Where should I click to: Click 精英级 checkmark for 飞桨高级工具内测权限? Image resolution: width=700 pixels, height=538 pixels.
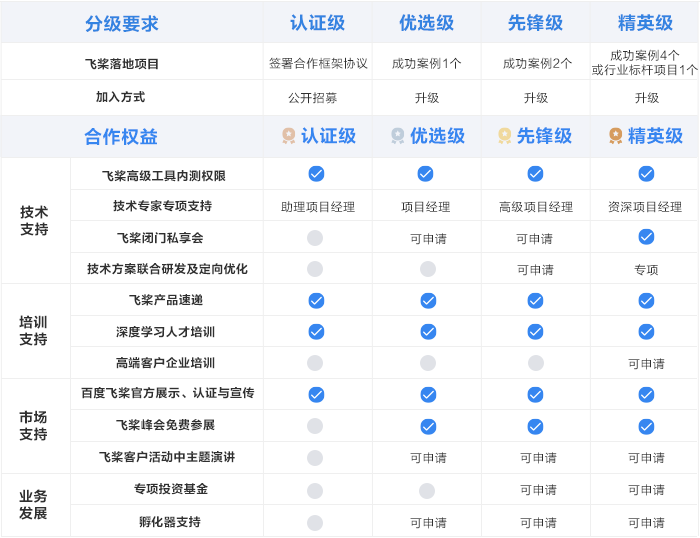click(646, 174)
